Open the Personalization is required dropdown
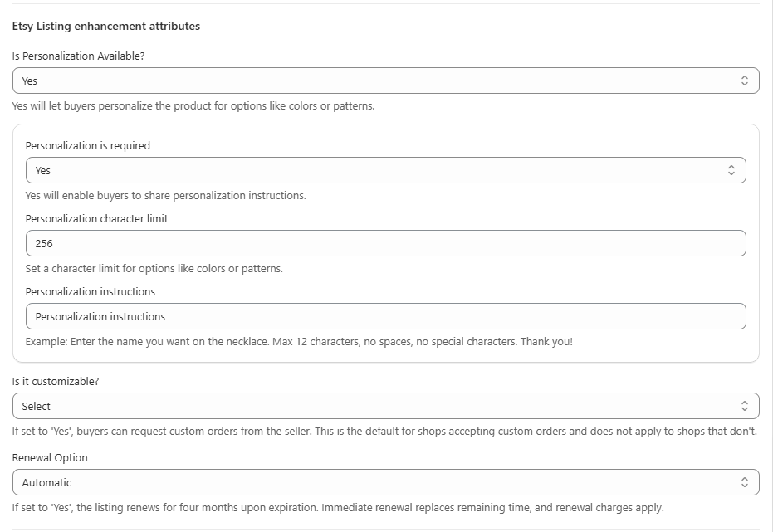The height and width of the screenshot is (532, 773). pos(385,170)
